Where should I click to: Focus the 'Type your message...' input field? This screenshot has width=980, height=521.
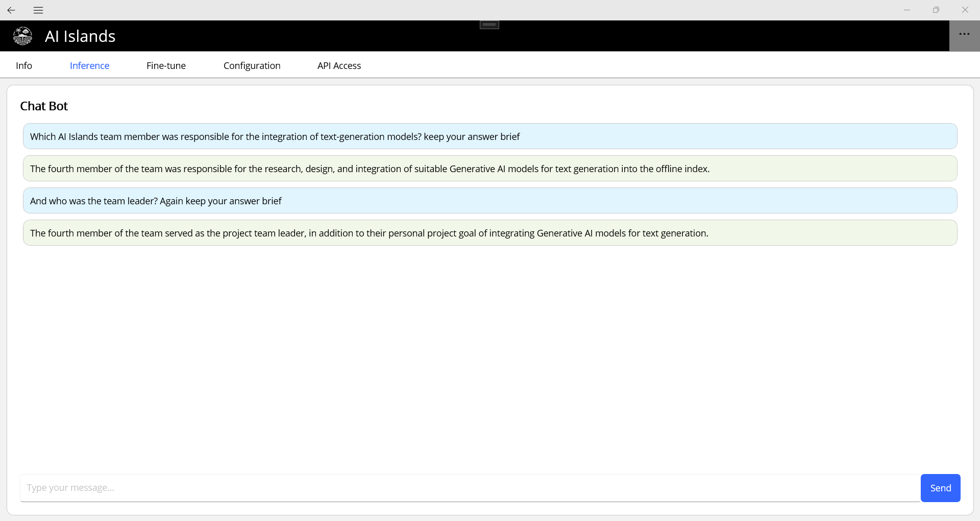click(x=470, y=488)
